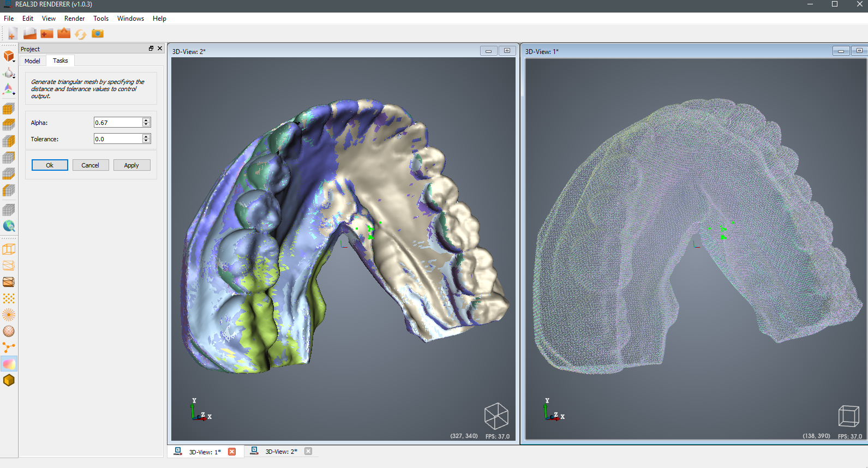
Task: Close the bottom 3D-View: 1* tab
Action: coord(232,452)
